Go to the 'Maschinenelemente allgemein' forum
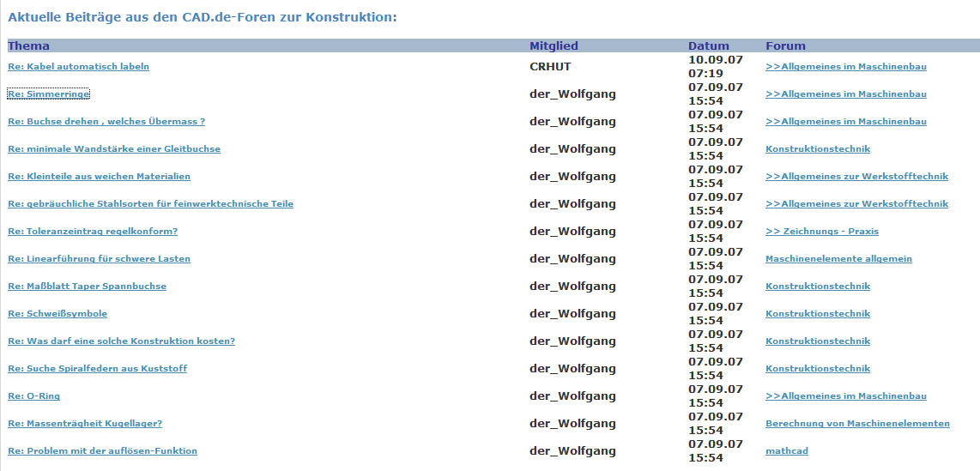Image resolution: width=980 pixels, height=471 pixels. click(838, 259)
